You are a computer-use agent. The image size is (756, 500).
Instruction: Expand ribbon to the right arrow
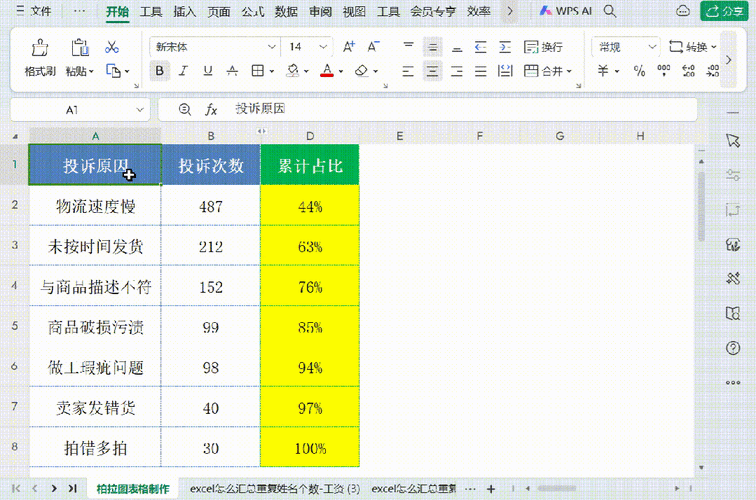(729, 60)
